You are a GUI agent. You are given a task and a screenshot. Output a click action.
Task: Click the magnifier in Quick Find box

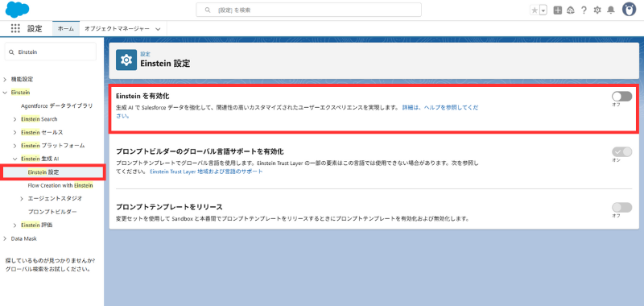pyautogui.click(x=11, y=52)
